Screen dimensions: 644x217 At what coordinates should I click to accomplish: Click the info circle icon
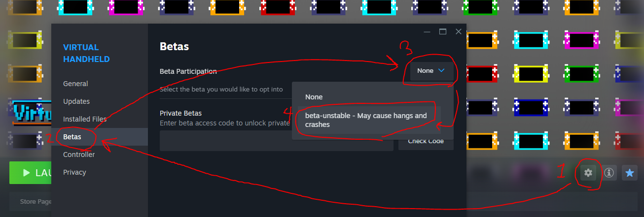pos(609,173)
